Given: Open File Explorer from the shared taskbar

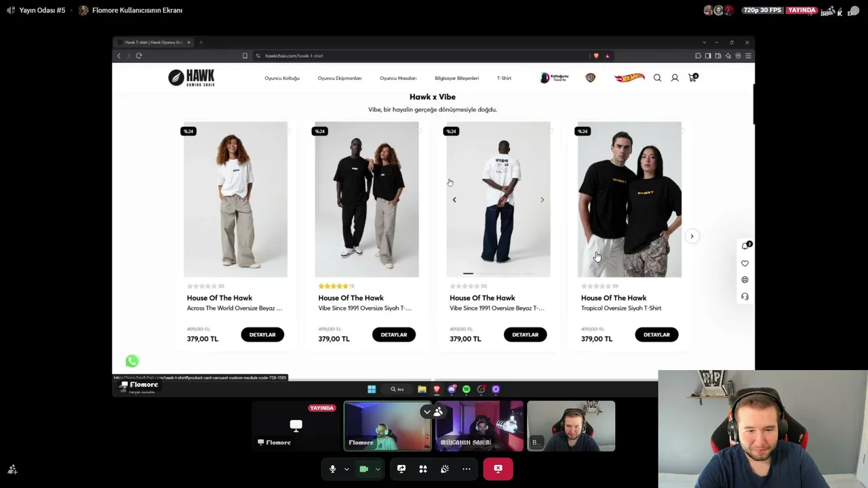Looking at the screenshot, I should pyautogui.click(x=422, y=389).
